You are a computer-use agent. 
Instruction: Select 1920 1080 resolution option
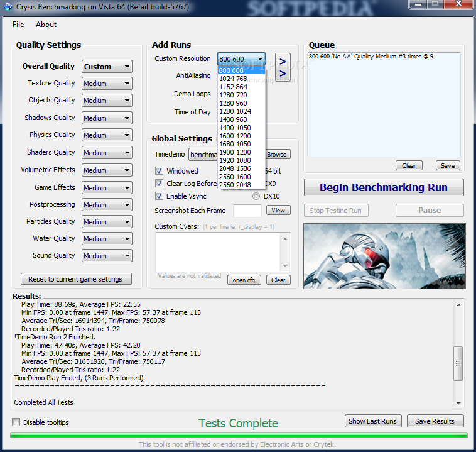click(x=241, y=160)
